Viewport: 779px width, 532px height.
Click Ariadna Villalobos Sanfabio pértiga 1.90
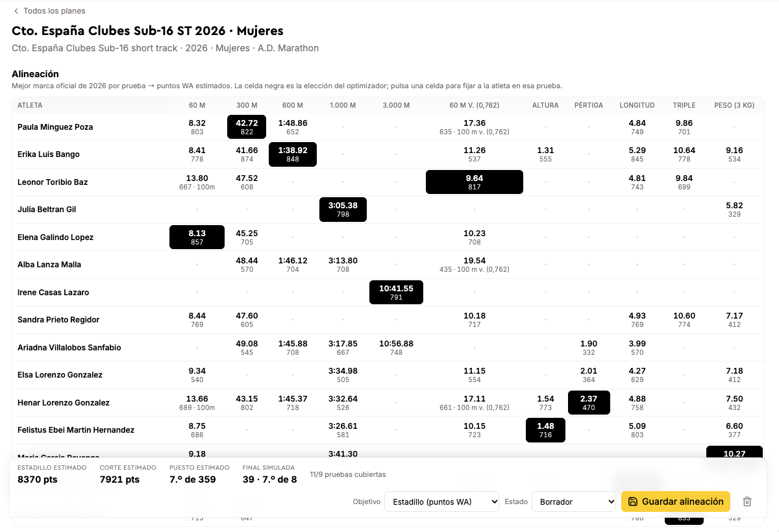589,348
